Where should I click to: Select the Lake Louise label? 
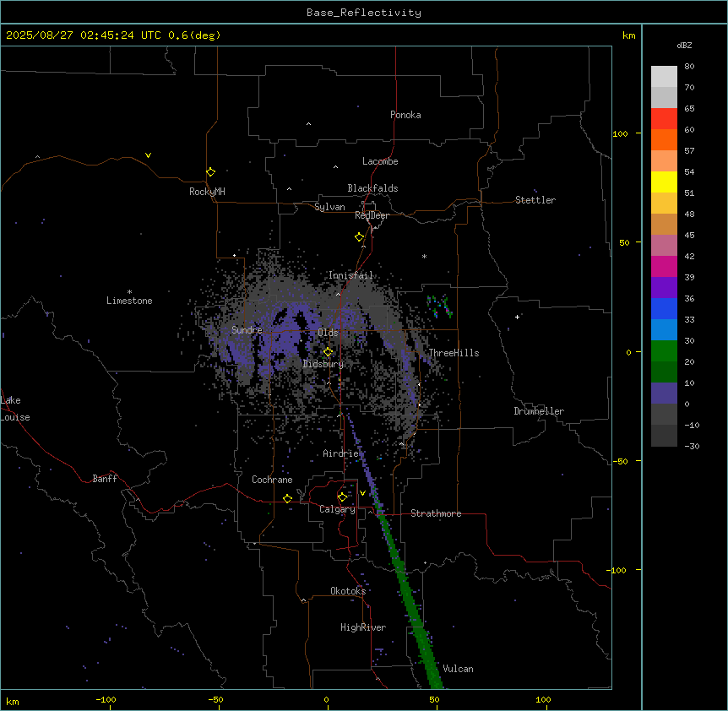point(15,409)
